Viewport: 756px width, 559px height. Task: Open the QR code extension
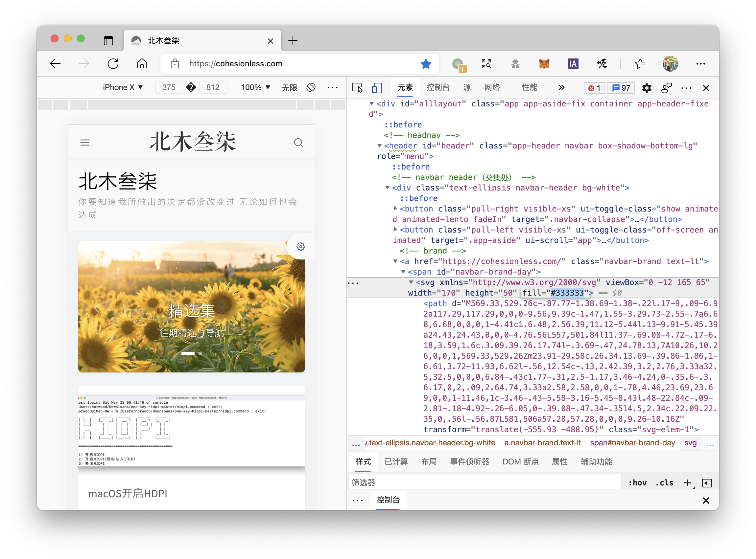(486, 64)
